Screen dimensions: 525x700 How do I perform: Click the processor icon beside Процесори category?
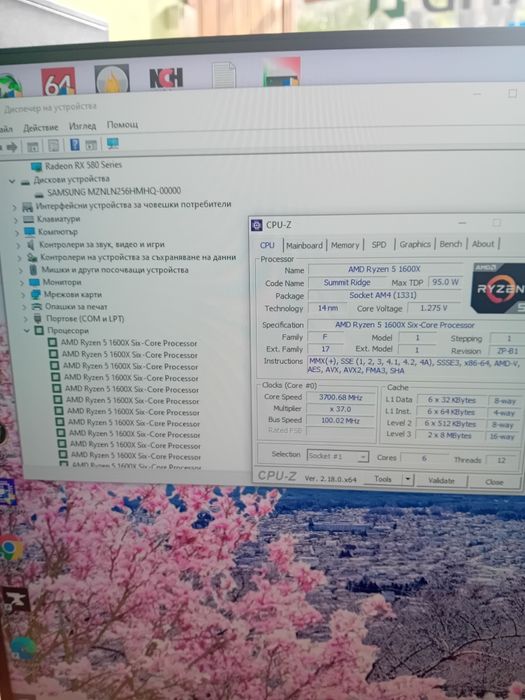39,330
